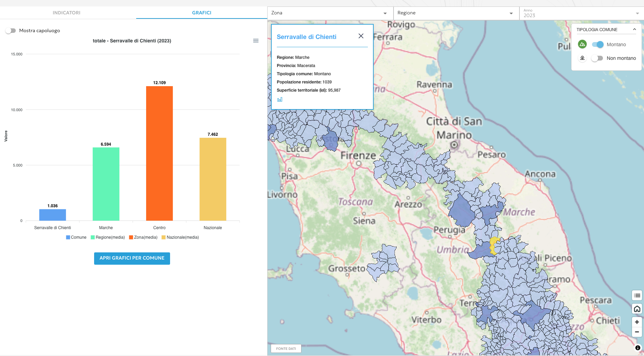Disable the Montano toggle
This screenshot has width=644, height=356.
[597, 44]
